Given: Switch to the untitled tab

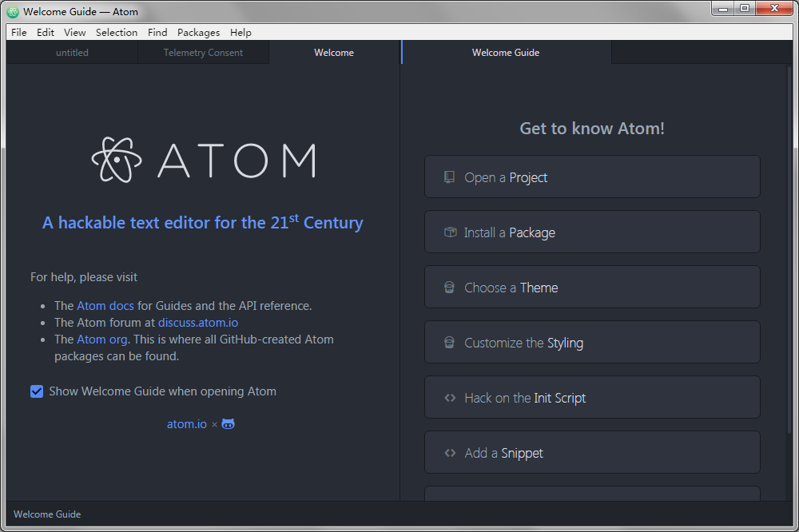Looking at the screenshot, I should point(72,53).
